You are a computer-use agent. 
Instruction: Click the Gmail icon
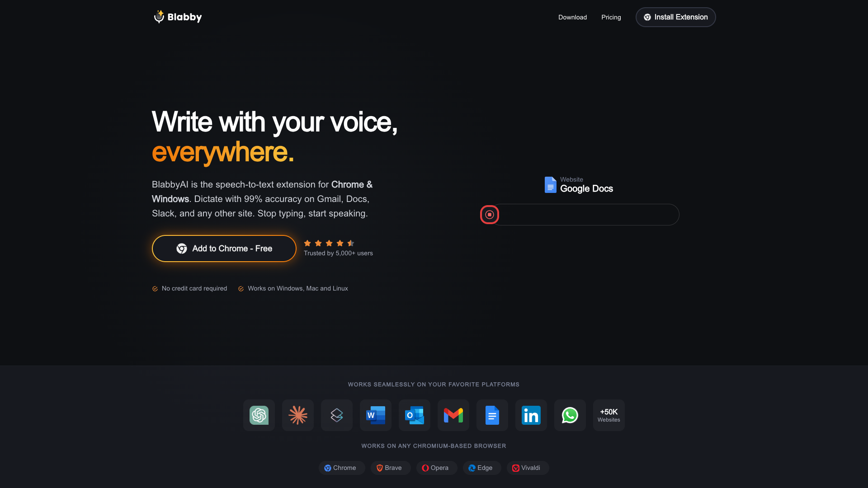tap(453, 415)
